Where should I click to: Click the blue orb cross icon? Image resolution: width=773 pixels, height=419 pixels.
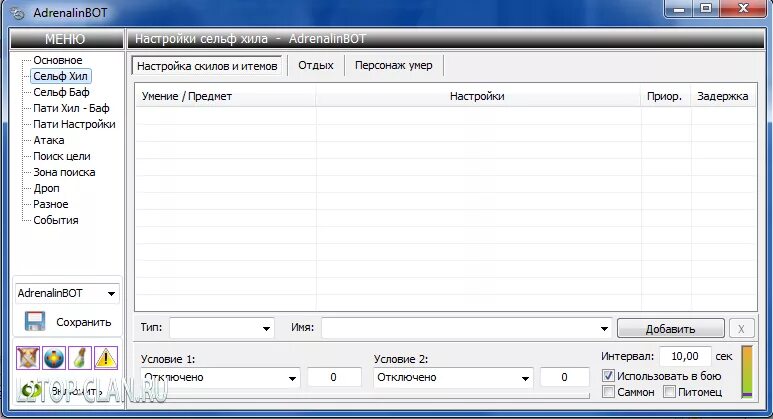tap(54, 358)
